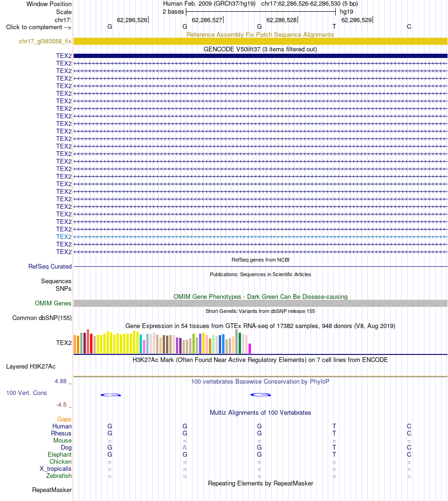Open 'RefSeq genes from NCBI' track title
Screen dimensions: 448x501
pyautogui.click(x=260, y=260)
